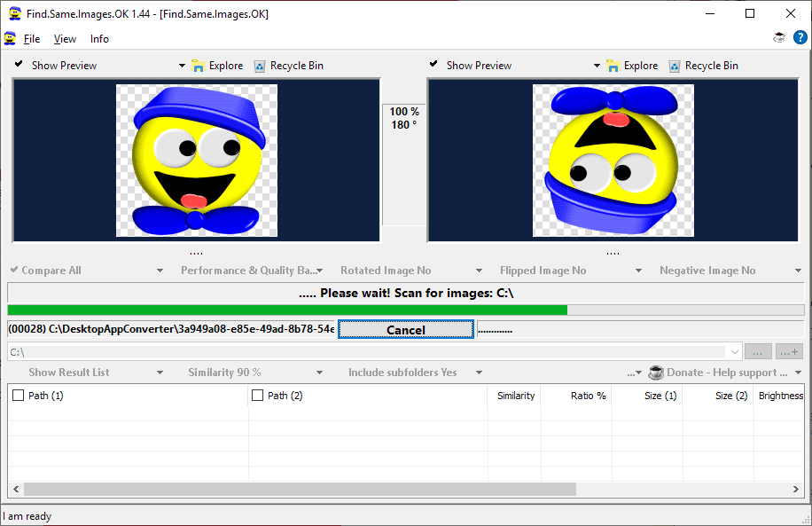Image resolution: width=812 pixels, height=526 pixels.
Task: Click the smiley app icon in menu bar
Action: [x=10, y=38]
